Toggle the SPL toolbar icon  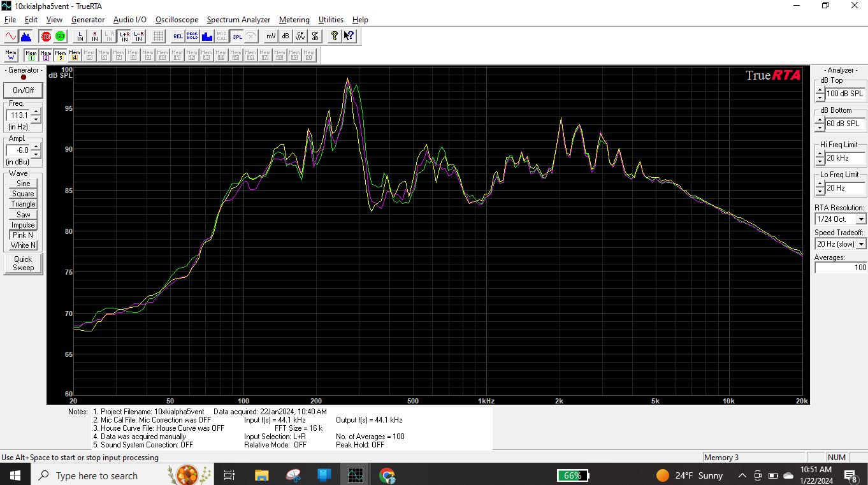click(237, 36)
